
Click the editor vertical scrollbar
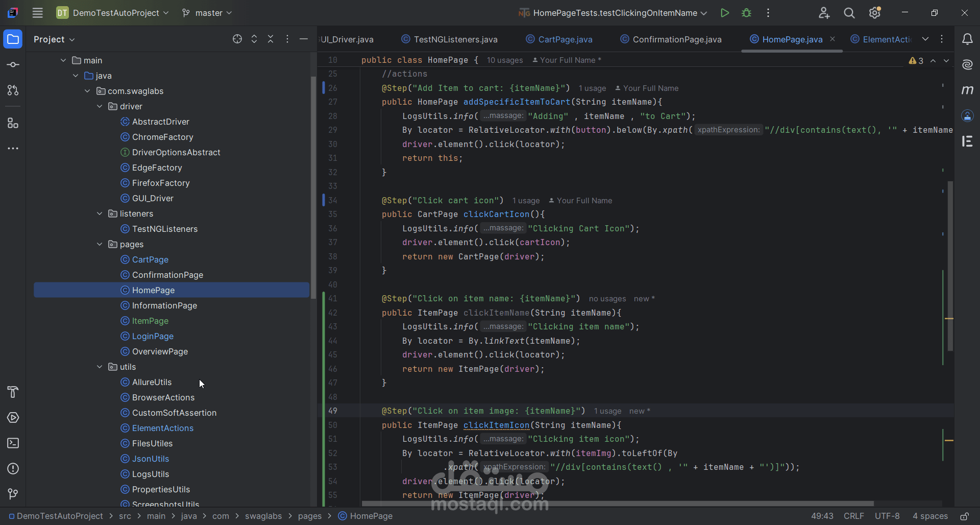[x=950, y=266]
